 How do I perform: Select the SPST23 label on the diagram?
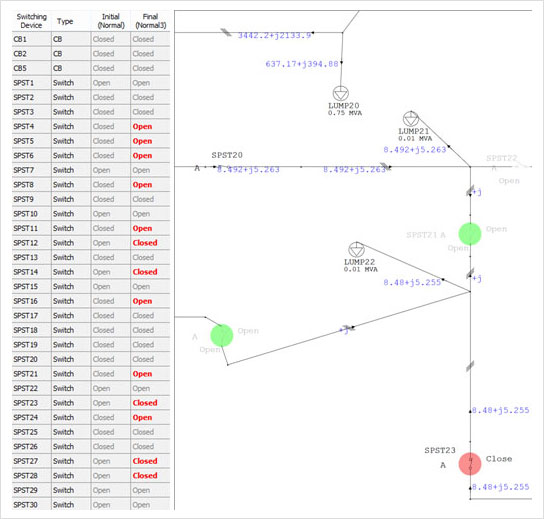coord(440,450)
